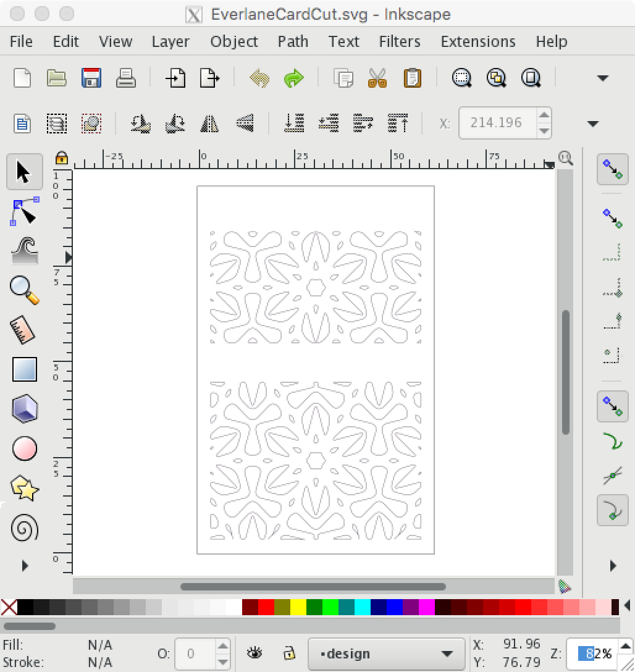The height and width of the screenshot is (672, 635).
Task: Rotate selection 90° clockwise
Action: tap(175, 124)
